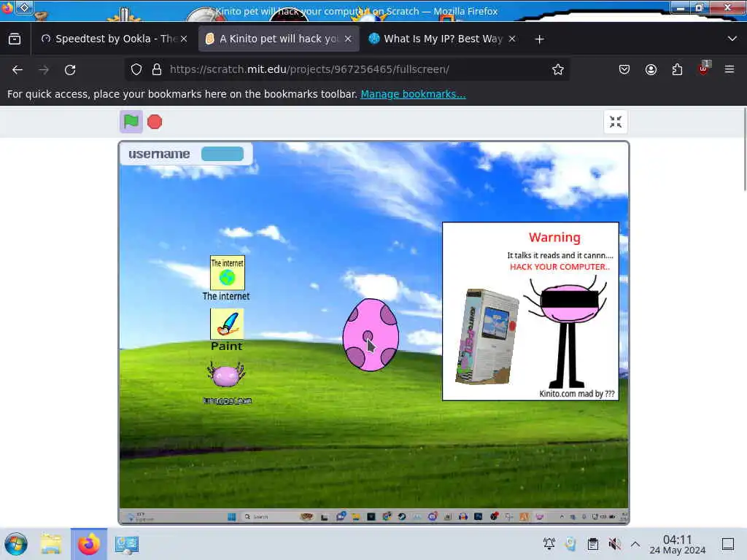This screenshot has height=560, width=747.
Task: Expand hidden system tray icons
Action: (635, 544)
